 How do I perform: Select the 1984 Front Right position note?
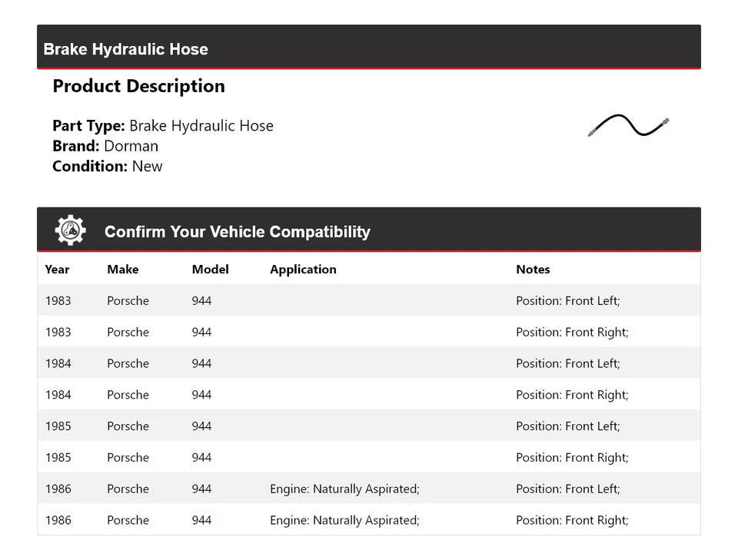(572, 395)
